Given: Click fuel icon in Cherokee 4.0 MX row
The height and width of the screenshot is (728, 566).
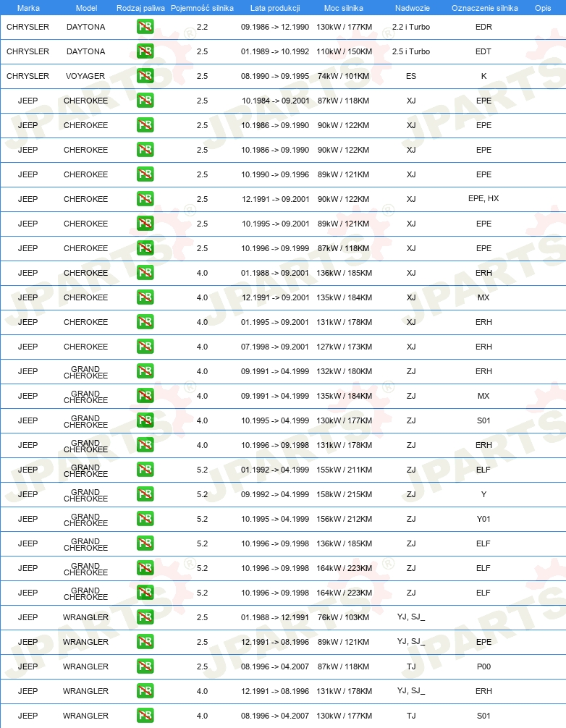Looking at the screenshot, I should (145, 297).
